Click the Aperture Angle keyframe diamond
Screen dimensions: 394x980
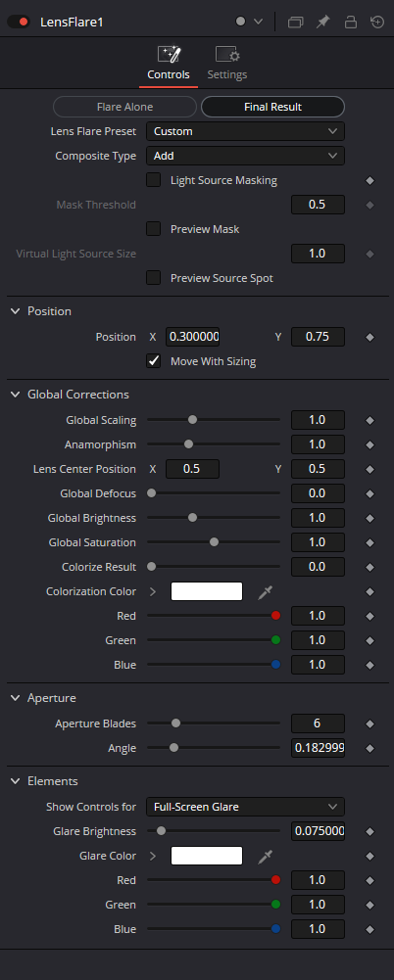pos(369,748)
